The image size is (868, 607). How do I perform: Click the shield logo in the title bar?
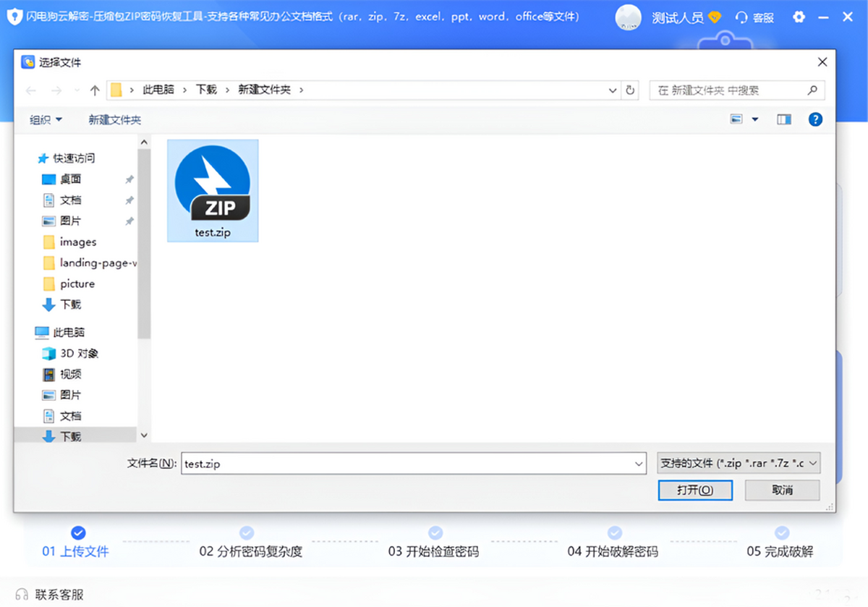click(14, 15)
